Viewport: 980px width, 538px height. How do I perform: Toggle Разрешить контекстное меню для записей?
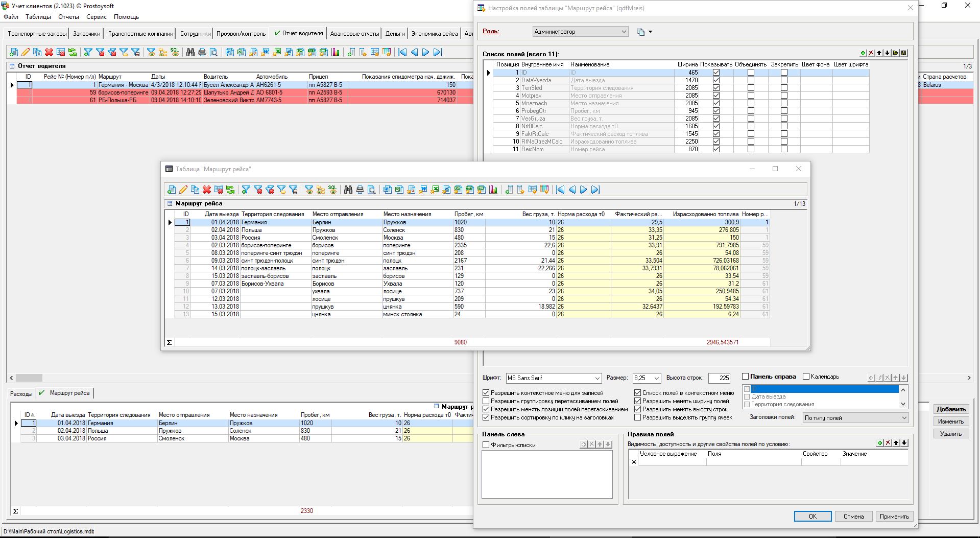486,393
